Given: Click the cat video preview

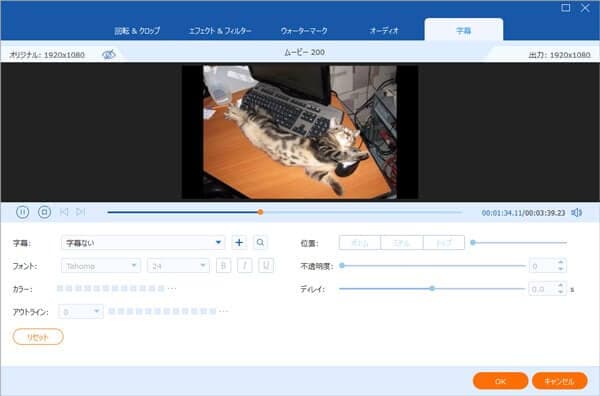Looking at the screenshot, I should (x=300, y=132).
